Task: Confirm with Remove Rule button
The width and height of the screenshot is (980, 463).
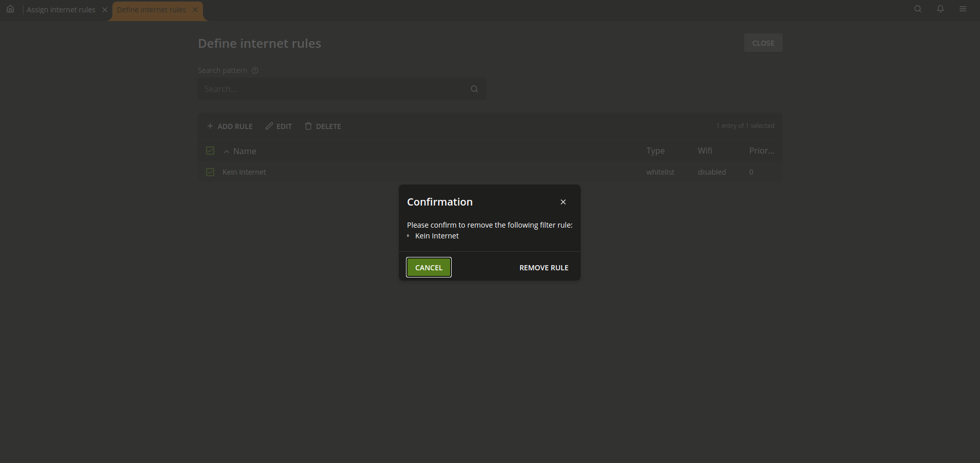Action: (544, 268)
